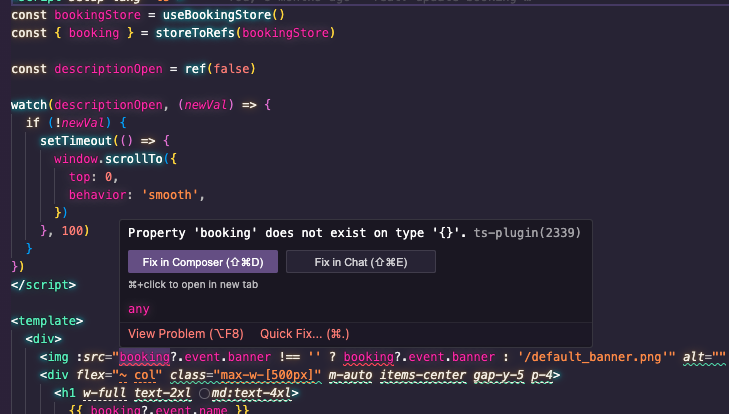729x414 pixels.
Task: Click the 'top: 0,' property line
Action: point(93,177)
